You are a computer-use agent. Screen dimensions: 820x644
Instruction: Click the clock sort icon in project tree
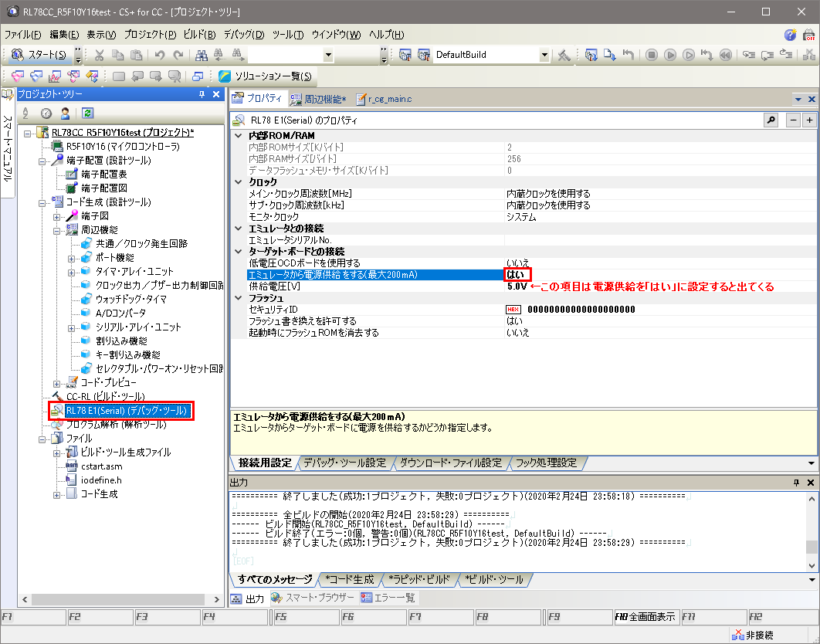[x=46, y=113]
